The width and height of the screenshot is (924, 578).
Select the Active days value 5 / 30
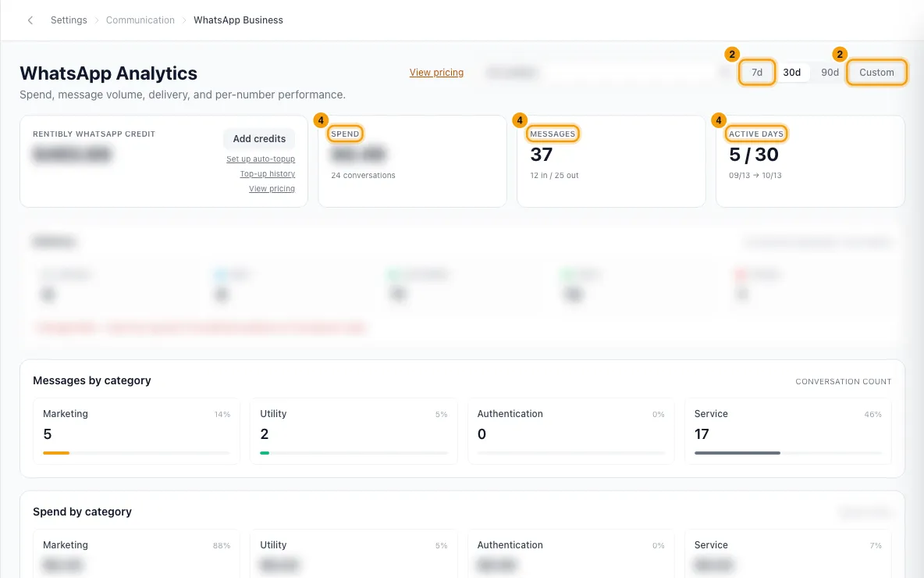tap(754, 155)
